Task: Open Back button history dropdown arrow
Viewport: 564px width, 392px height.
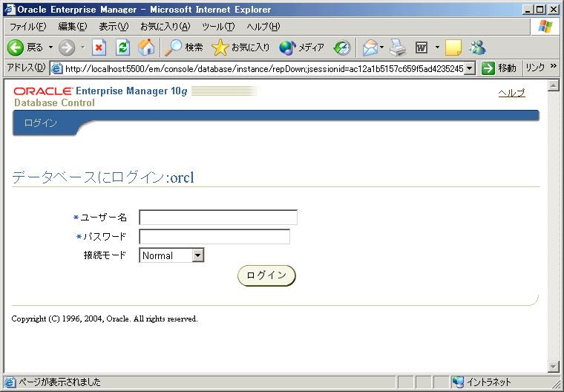Action: click(x=50, y=48)
